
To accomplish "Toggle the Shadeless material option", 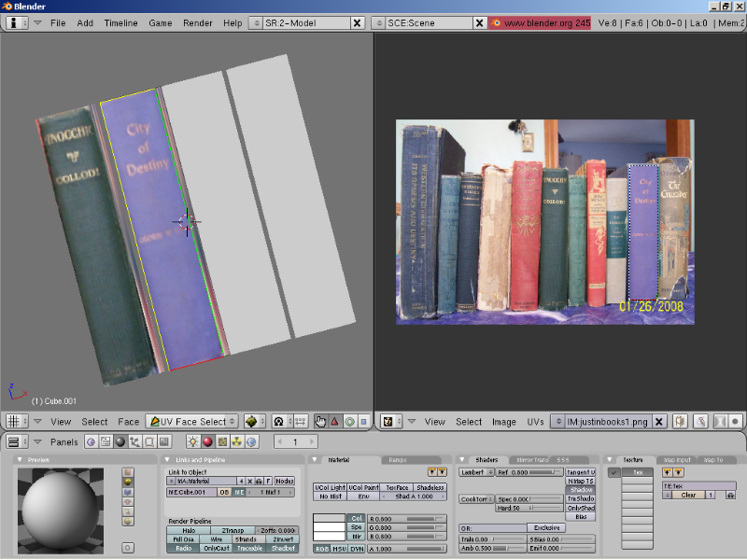I will (x=430, y=487).
